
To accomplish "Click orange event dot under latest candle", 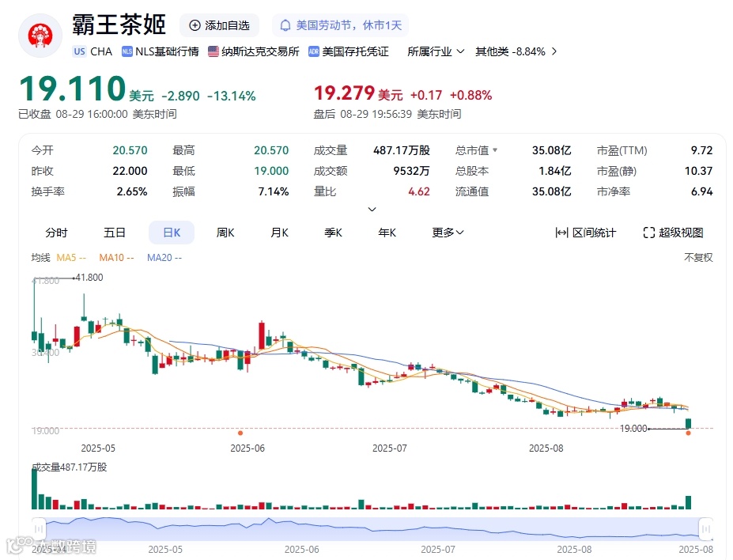I will [688, 433].
